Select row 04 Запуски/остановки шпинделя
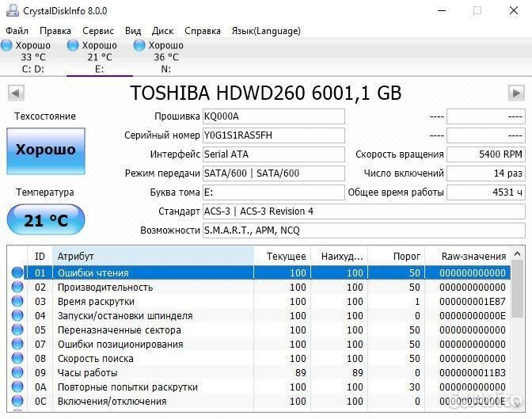532x419 pixels. 259,316
